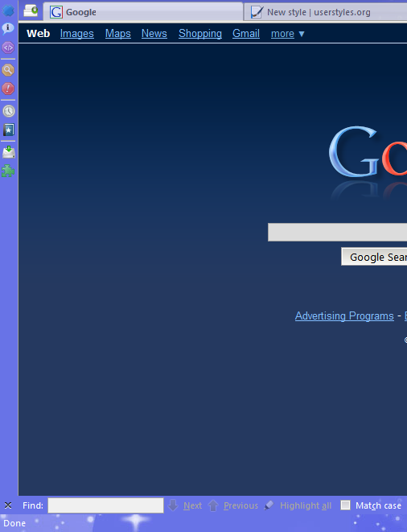The height and width of the screenshot is (532, 407).
Task: Click the Highlight all button label
Action: (306, 505)
